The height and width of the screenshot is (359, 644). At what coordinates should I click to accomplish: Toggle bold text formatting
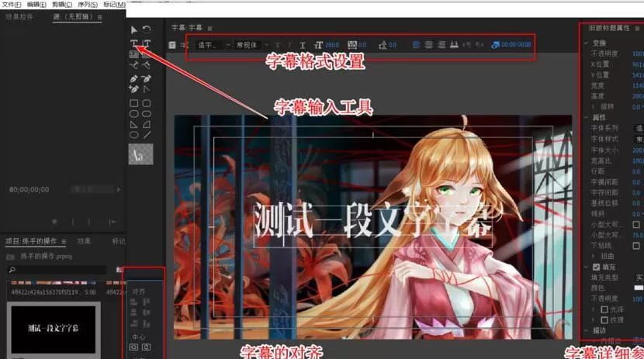[278, 45]
